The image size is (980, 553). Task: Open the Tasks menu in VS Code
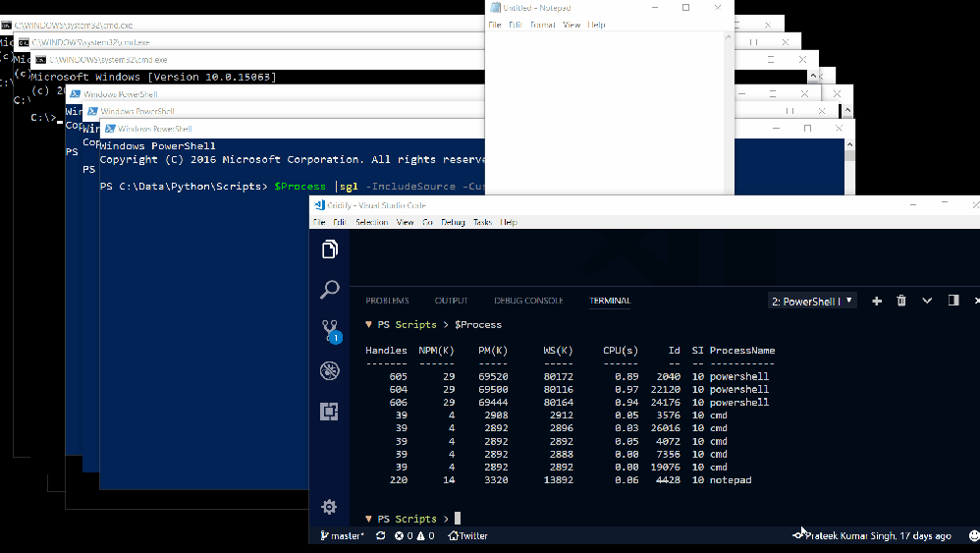pyautogui.click(x=482, y=222)
